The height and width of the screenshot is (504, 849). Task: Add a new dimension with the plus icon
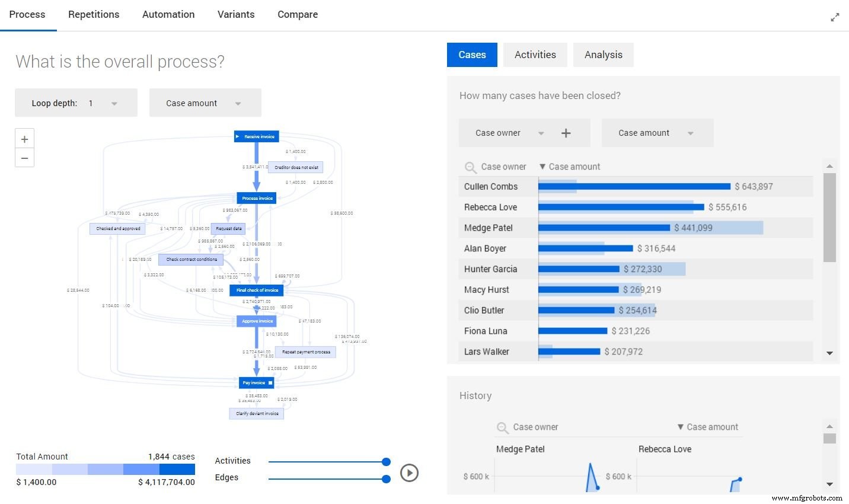click(566, 132)
